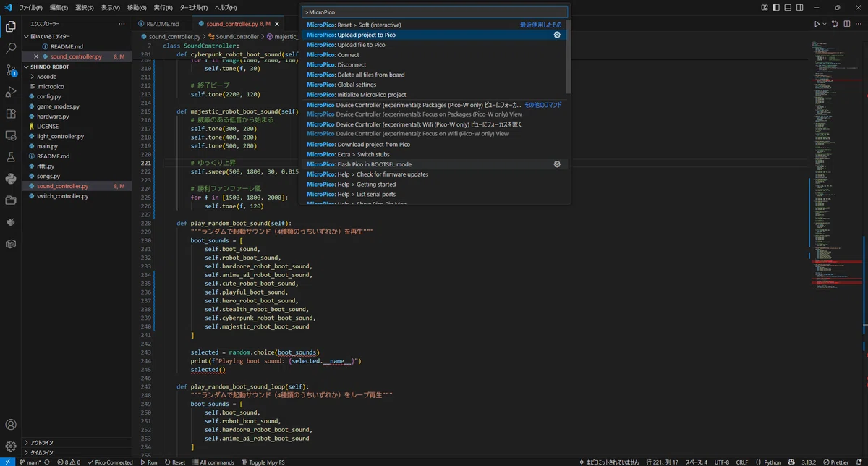Open the ファイル(F) menu
Viewport: 868px width, 466px height.
pos(30,7)
